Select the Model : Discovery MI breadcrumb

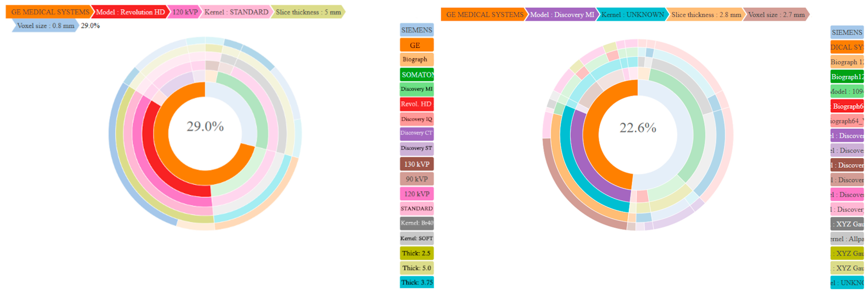pos(562,15)
